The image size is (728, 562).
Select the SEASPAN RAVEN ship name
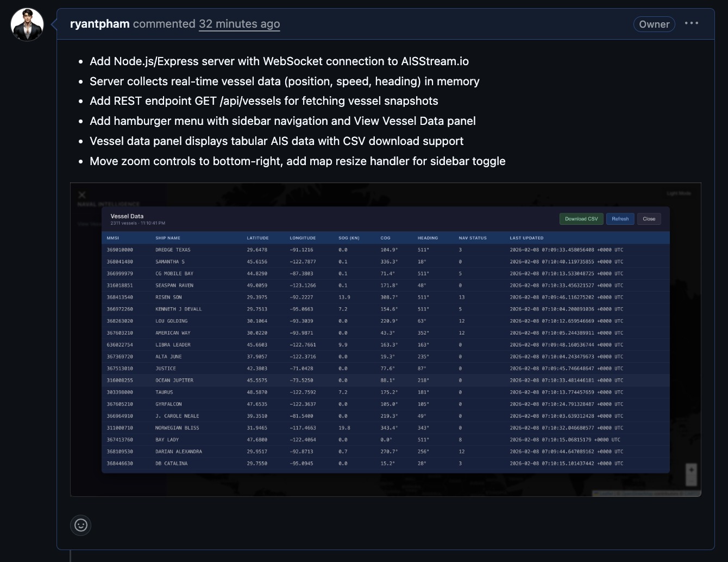tap(174, 286)
